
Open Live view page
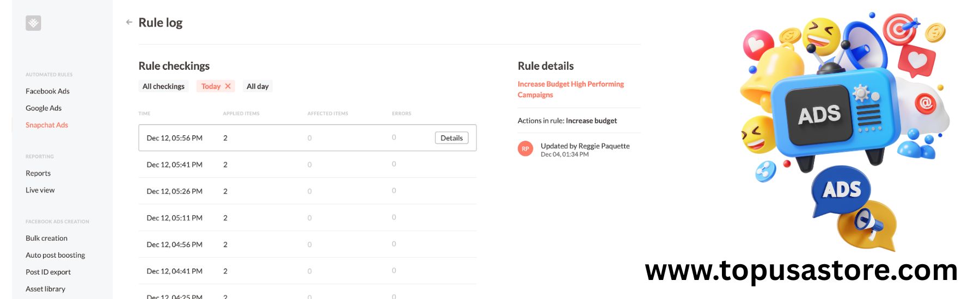tap(40, 190)
